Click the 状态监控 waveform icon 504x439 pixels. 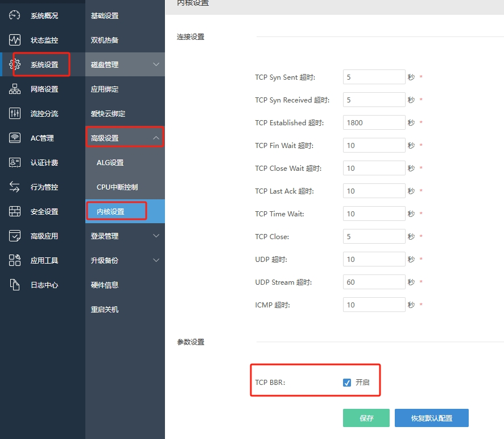15,40
